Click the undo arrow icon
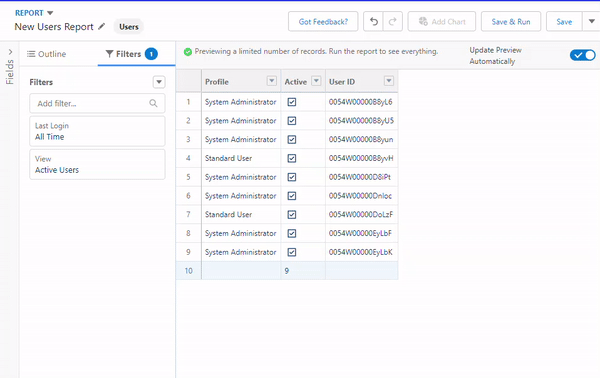Screen dimensions: 600x378 (373, 22)
